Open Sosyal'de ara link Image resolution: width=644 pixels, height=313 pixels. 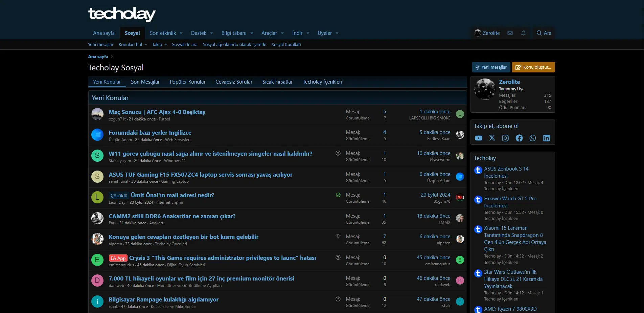[x=185, y=45]
